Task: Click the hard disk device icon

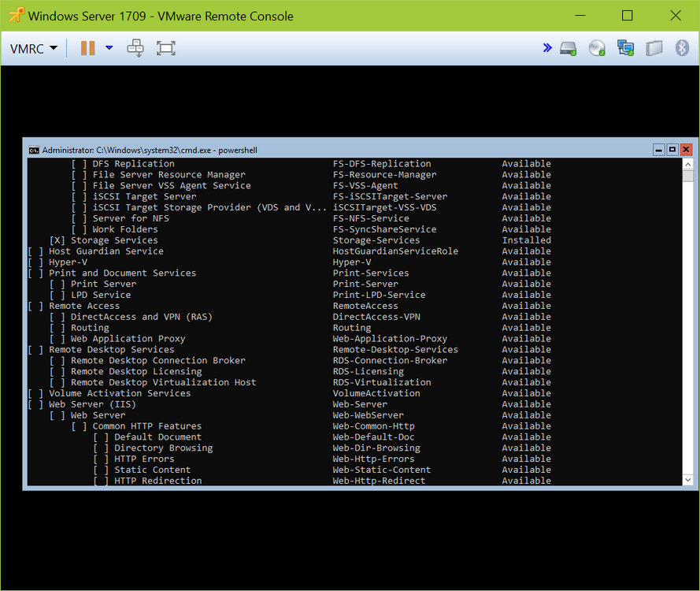Action: 569,48
